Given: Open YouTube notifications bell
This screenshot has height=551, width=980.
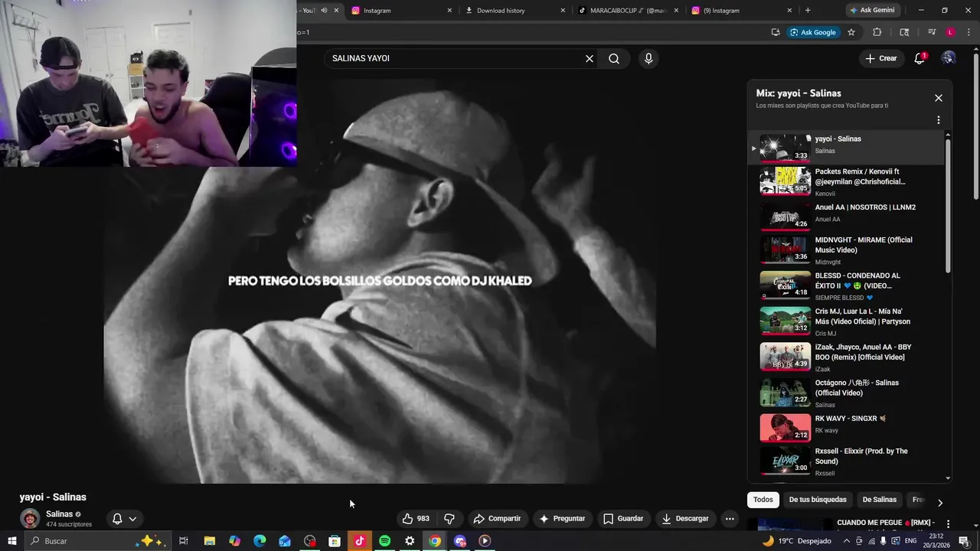Looking at the screenshot, I should pyautogui.click(x=920, y=58).
